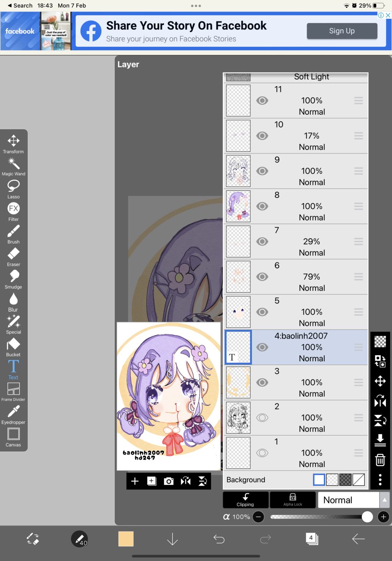Image resolution: width=392 pixels, height=561 pixels.
Task: Enable Alpha Lock on layer
Action: (293, 500)
